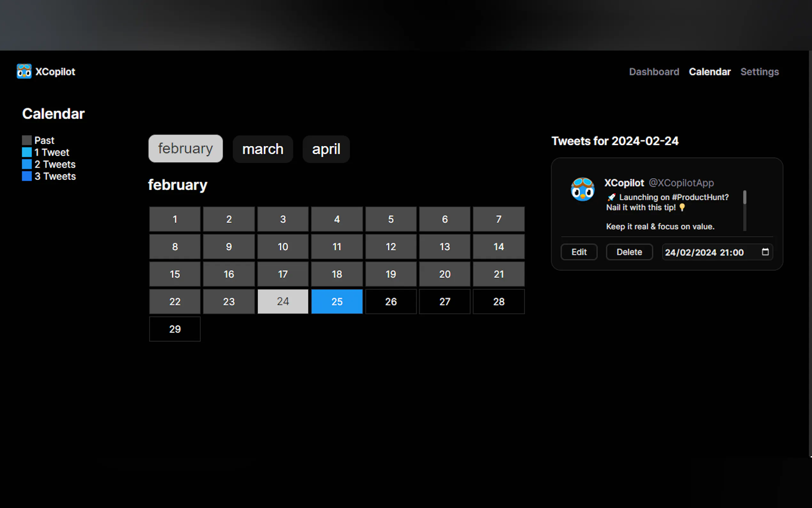Edit the scheduled ProductHunt tweet
This screenshot has height=508, width=812.
point(579,252)
